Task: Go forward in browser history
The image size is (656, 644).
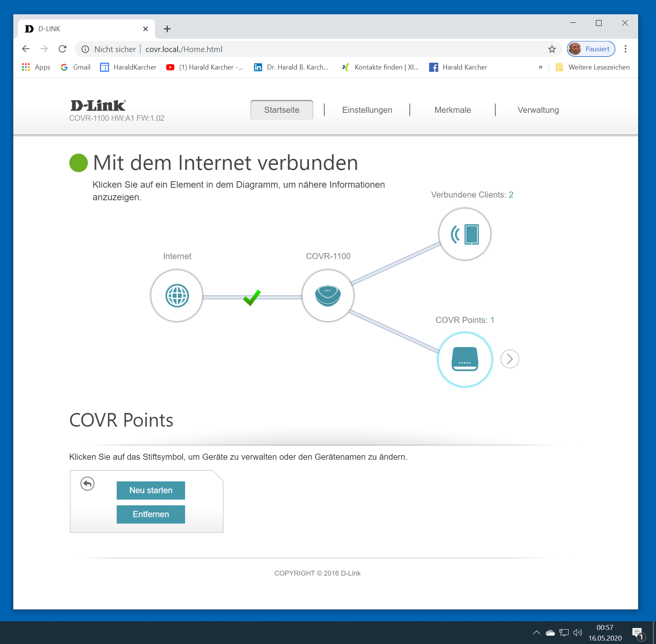Action: pyautogui.click(x=44, y=49)
